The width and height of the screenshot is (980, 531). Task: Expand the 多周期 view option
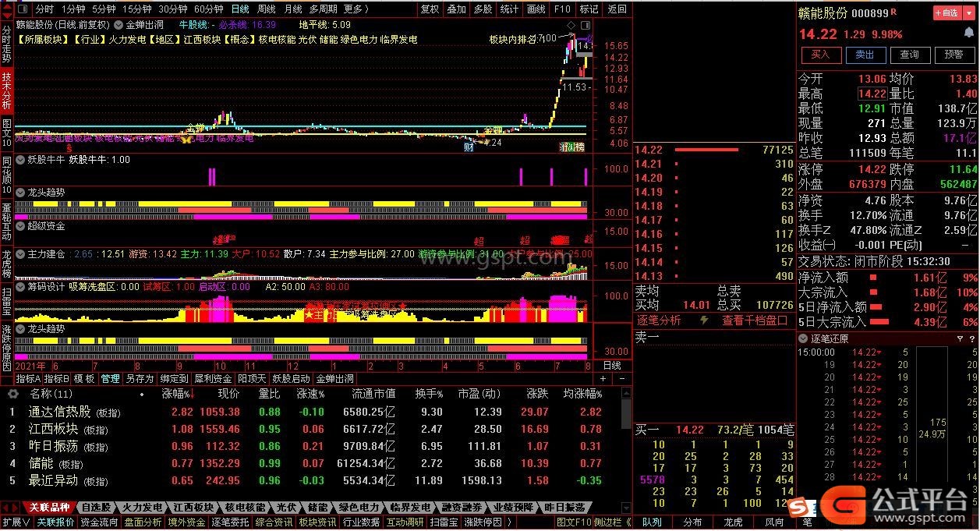click(x=323, y=9)
